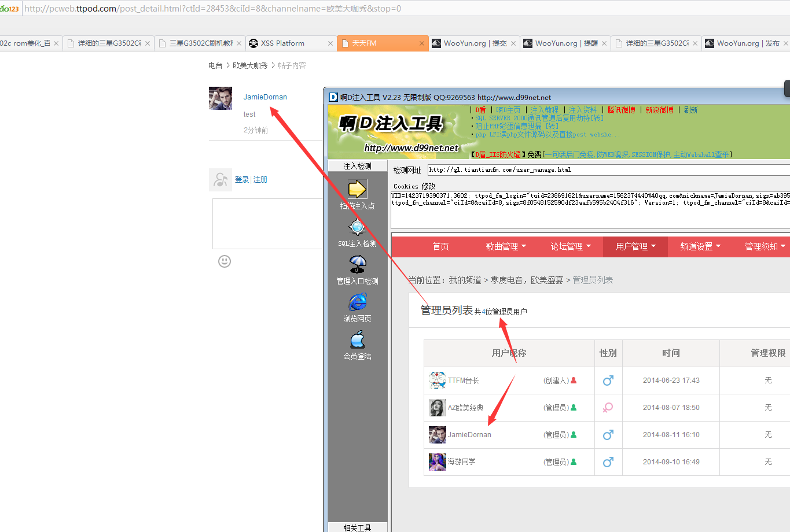
Task: Click 欧美大咖秀 breadcrumb link
Action: point(250,66)
